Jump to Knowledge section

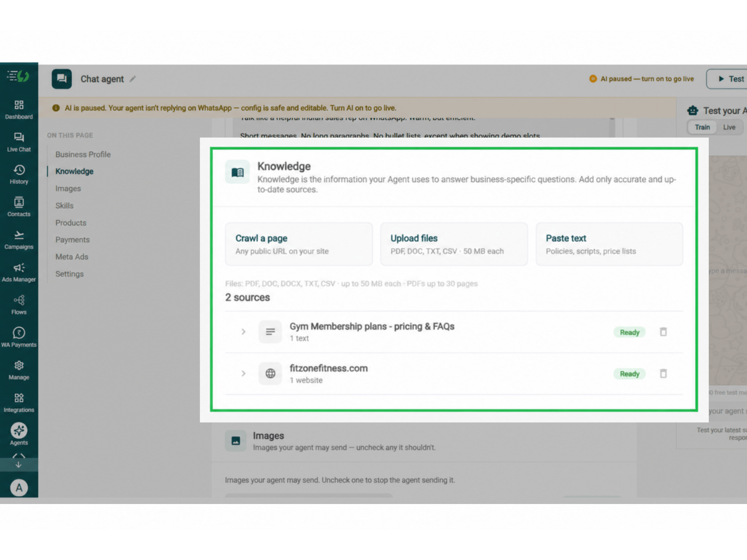(x=74, y=171)
